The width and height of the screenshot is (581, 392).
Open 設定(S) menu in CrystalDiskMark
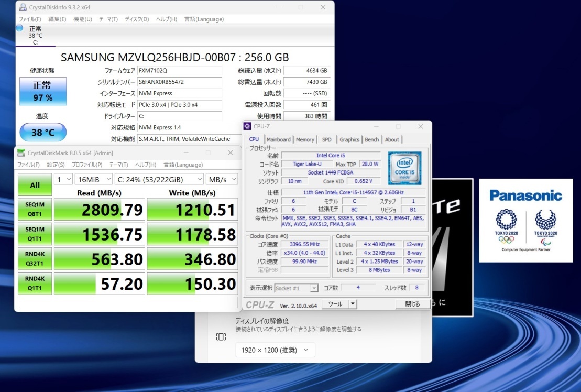[x=56, y=165]
